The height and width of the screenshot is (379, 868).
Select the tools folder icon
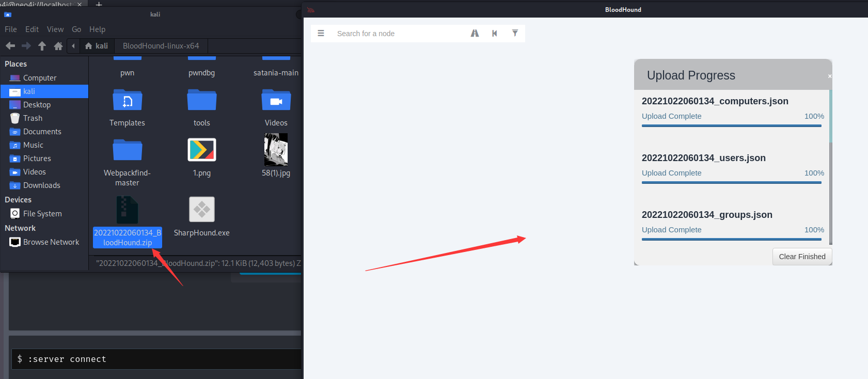pos(202,100)
